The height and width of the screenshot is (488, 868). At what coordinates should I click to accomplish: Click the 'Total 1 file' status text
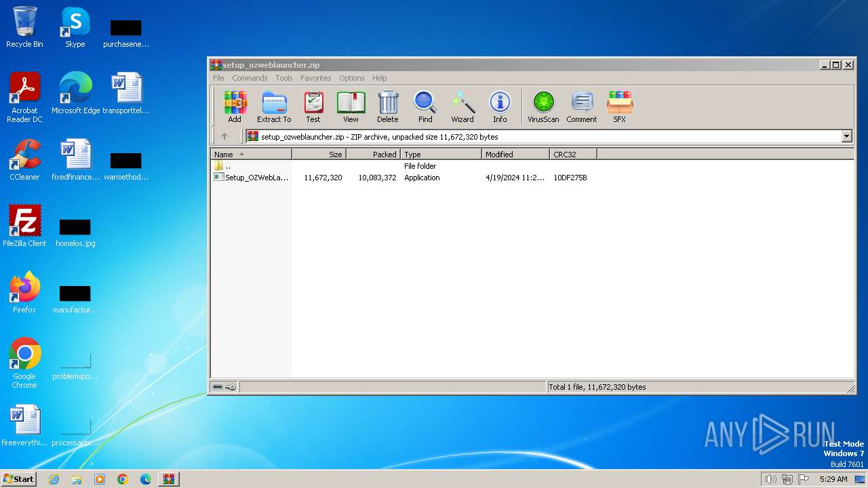(x=597, y=387)
